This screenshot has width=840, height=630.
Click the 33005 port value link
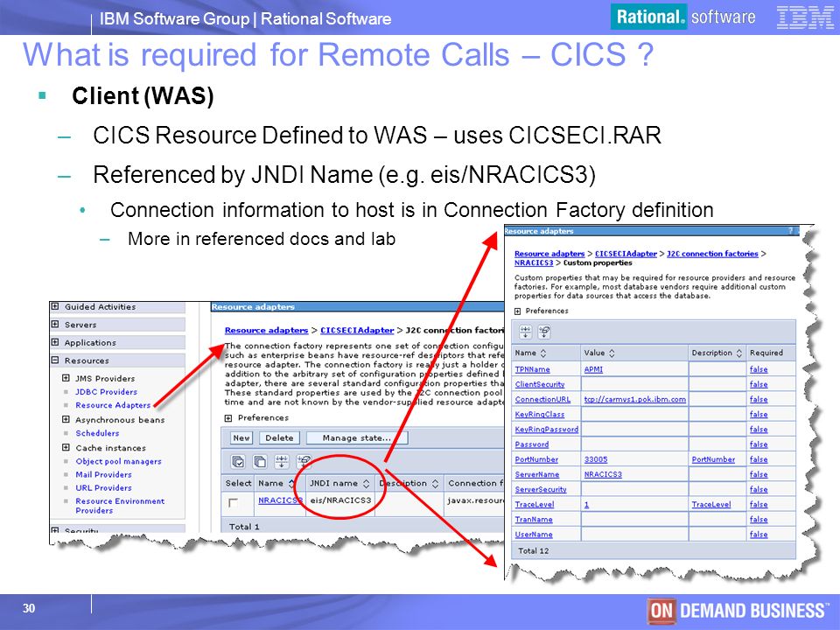click(x=596, y=459)
